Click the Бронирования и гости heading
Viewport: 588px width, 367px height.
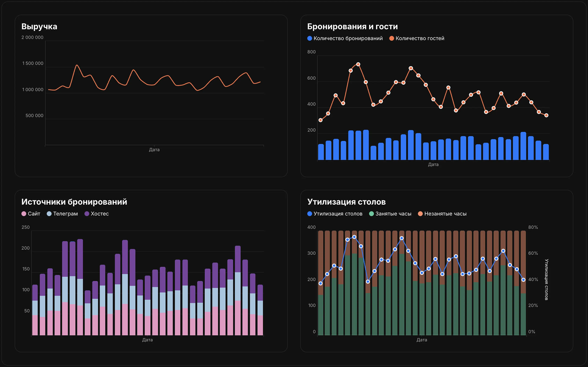click(x=352, y=26)
